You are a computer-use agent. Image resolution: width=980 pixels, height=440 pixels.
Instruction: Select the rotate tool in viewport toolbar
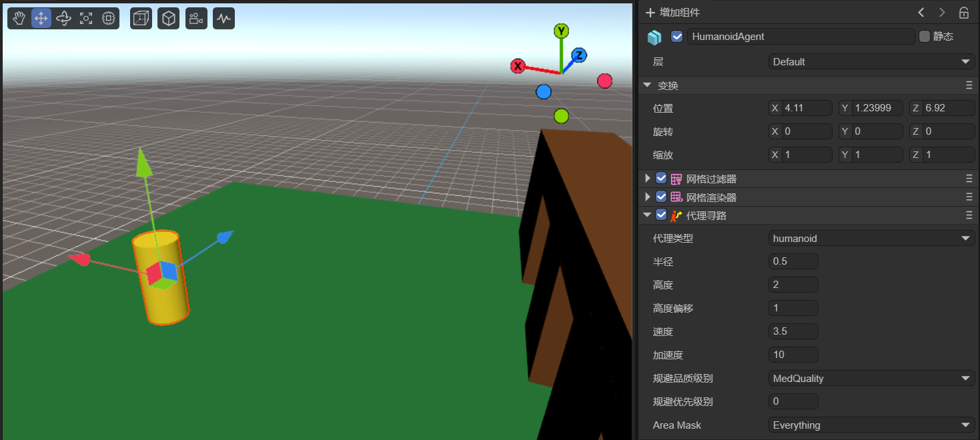click(64, 19)
